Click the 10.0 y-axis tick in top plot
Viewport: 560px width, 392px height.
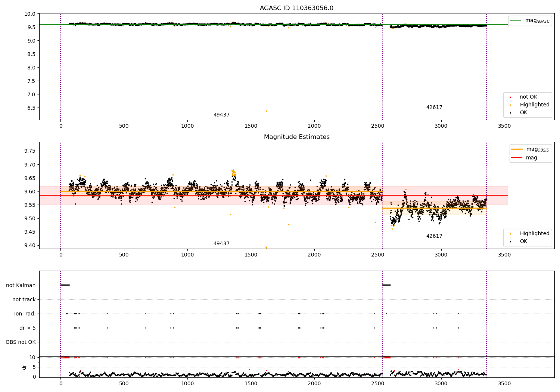click(x=31, y=14)
